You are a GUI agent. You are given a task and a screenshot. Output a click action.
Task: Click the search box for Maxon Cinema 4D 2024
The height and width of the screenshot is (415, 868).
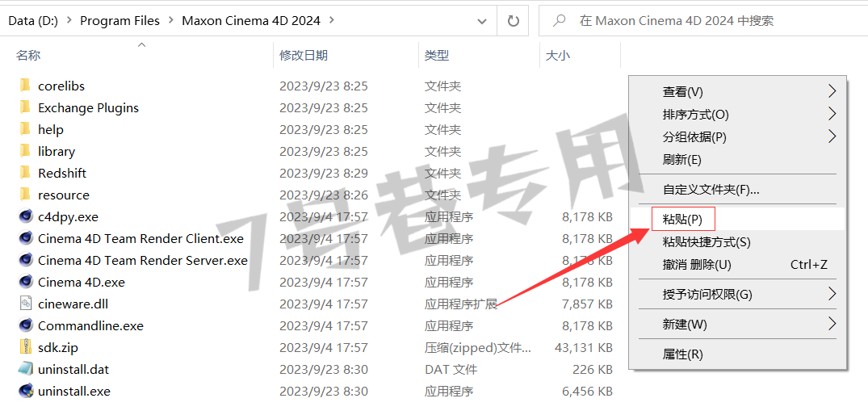pos(703,21)
